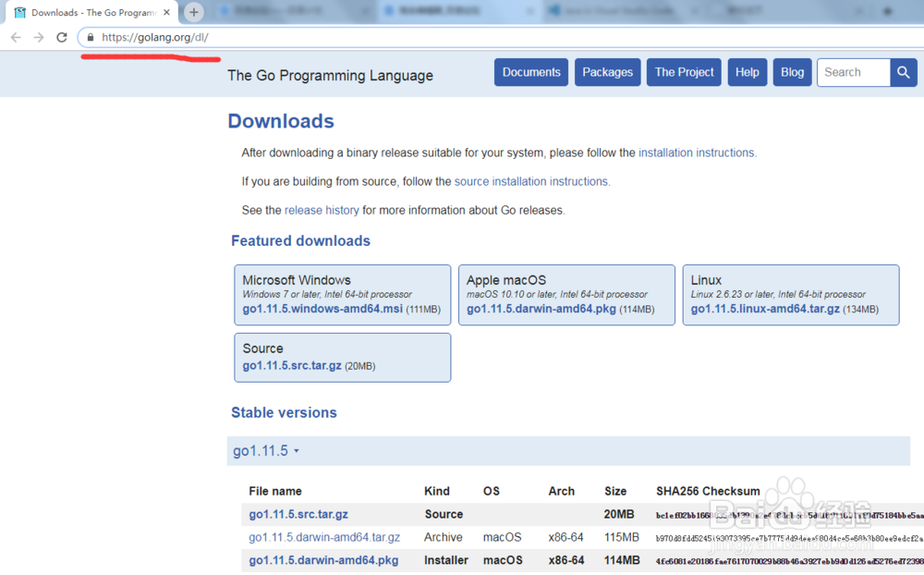Click the Size column header
Viewport: 924px width, 575px height.
click(615, 491)
